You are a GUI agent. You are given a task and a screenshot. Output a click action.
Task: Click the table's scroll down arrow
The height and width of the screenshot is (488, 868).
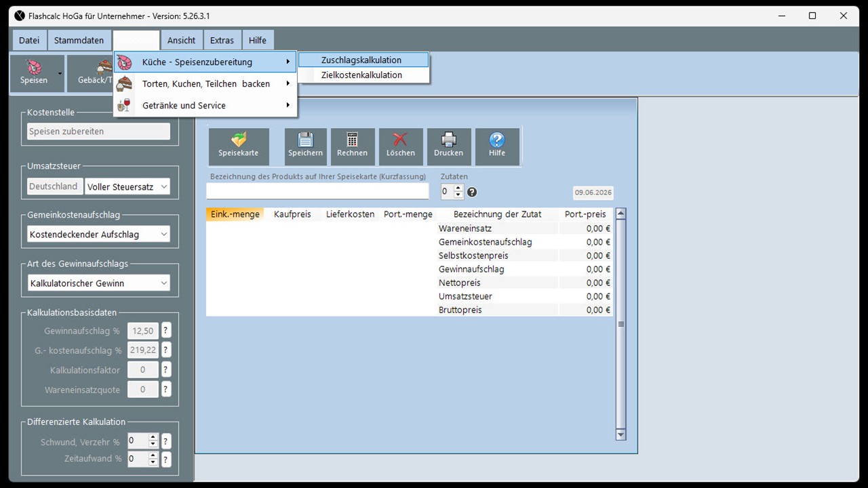[620, 434]
